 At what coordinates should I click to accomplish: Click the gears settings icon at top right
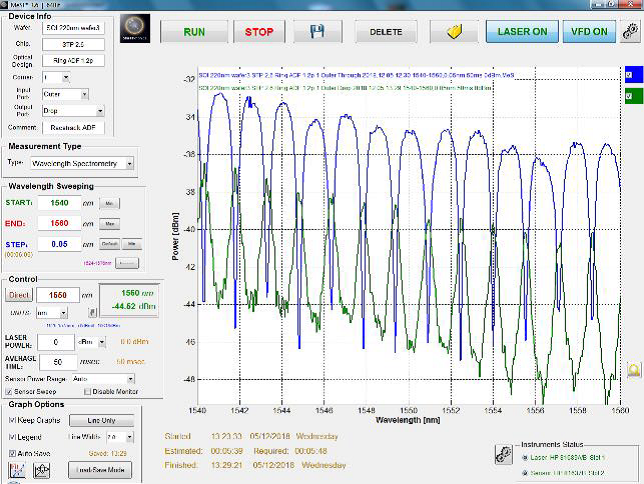point(630,31)
